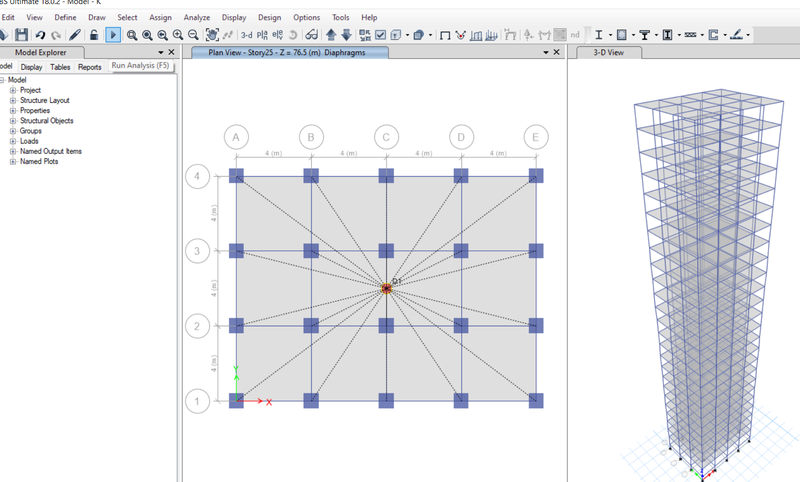The image size is (800, 482).
Task: Restore previous zoom
Action: [x=162, y=35]
